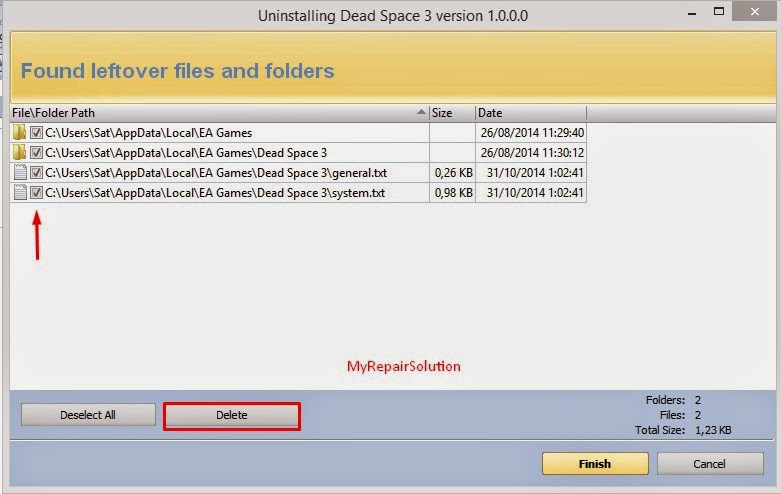Viewport: 781px width, 494px height.
Task: Sort by the Size column header
Action: (452, 113)
